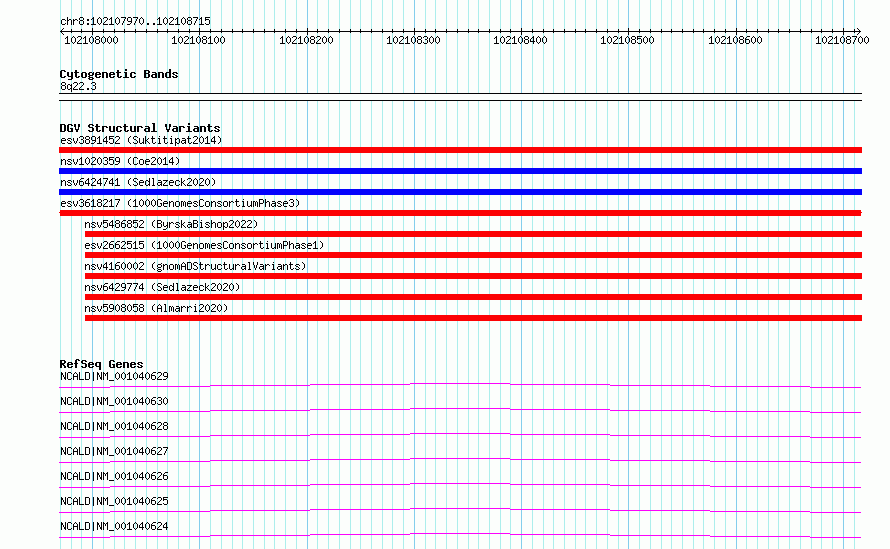Viewport: 890px width, 549px height.
Task: Select transcript NCALD|NM_001040628
Action: pos(114,426)
